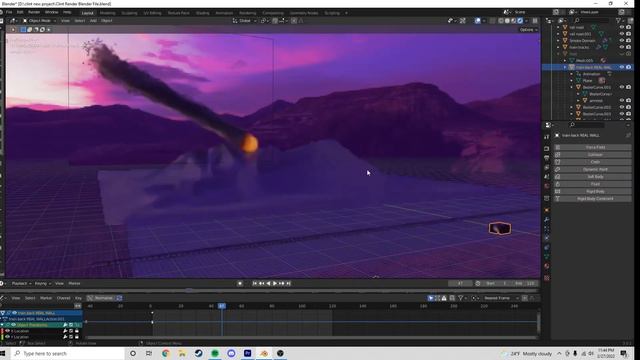
Task: Select material preview shading mode
Action: [x=513, y=20]
